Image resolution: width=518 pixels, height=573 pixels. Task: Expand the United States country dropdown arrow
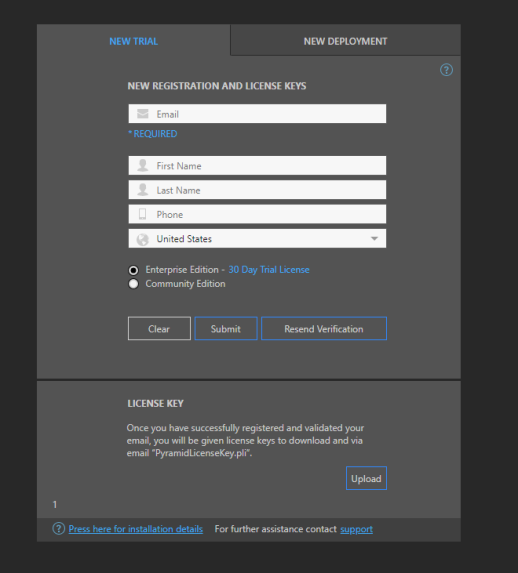coord(374,239)
